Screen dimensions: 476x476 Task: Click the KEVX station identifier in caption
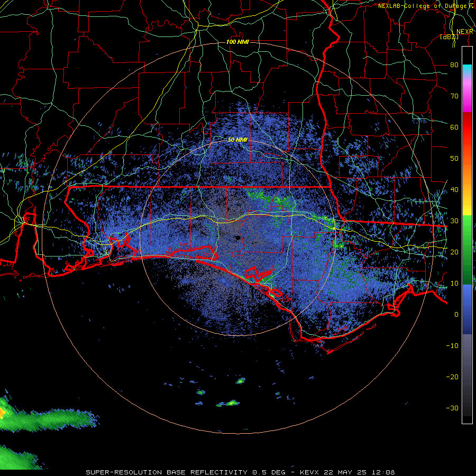pyautogui.click(x=310, y=472)
